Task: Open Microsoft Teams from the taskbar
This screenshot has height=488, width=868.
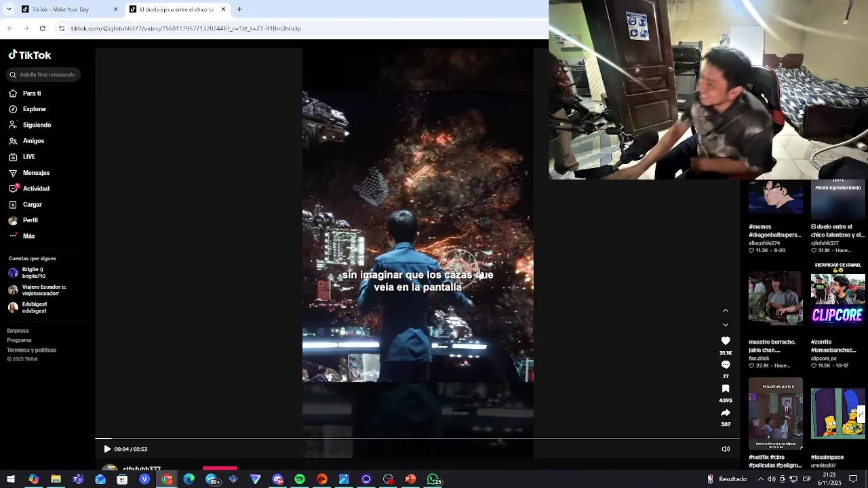Action: 78,479
